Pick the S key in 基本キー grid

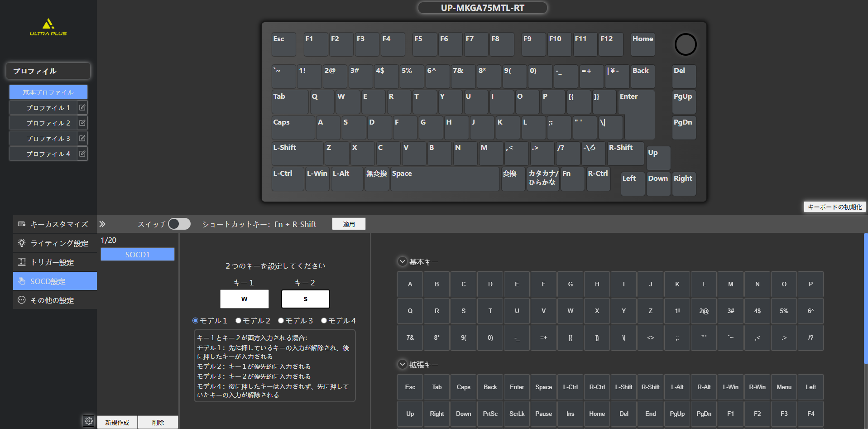pyautogui.click(x=464, y=311)
